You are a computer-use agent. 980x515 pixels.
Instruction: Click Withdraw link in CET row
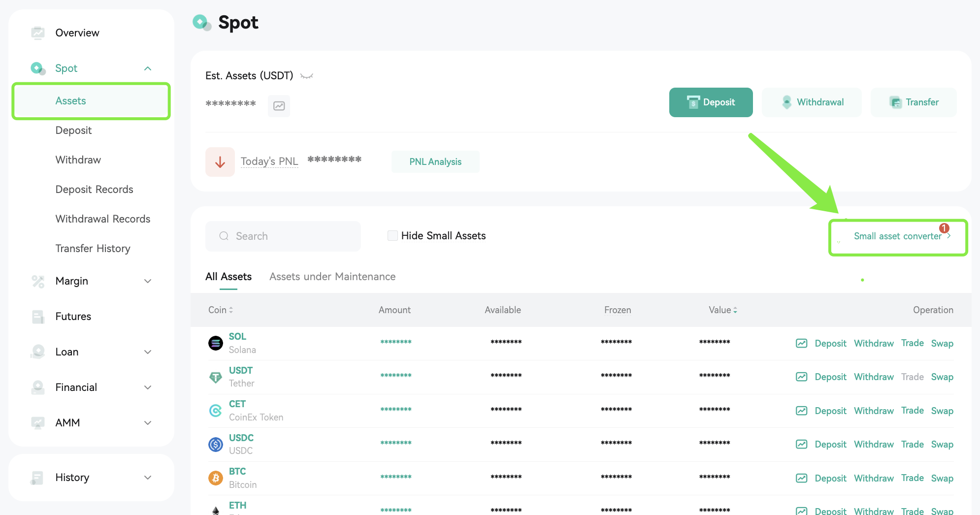[874, 411]
